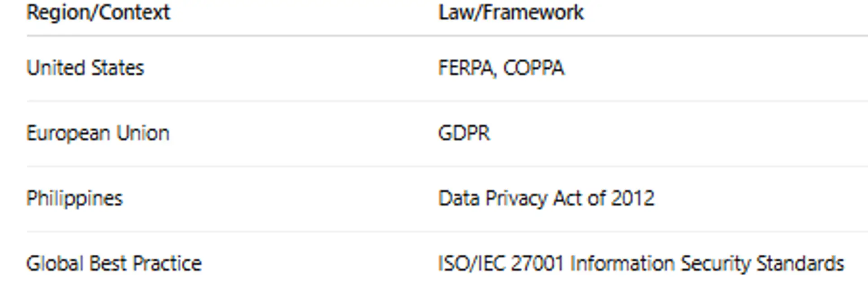868x305 pixels.
Task: Click the word Practice in Global Best Practice
Action: click(x=167, y=263)
